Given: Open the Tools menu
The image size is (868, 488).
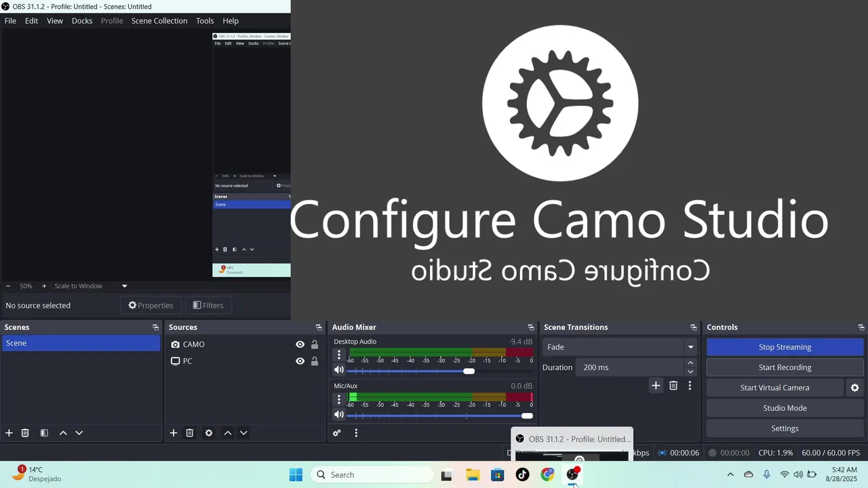Looking at the screenshot, I should pyautogui.click(x=205, y=21).
